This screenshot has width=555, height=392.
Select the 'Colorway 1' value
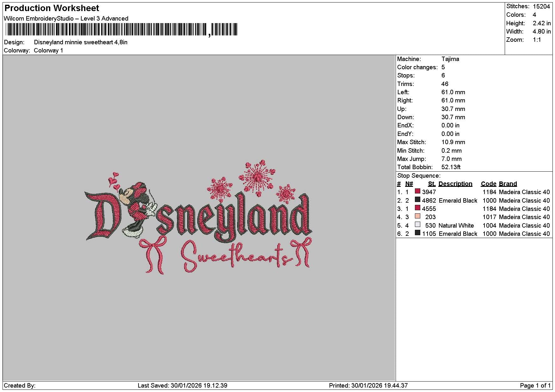point(48,51)
